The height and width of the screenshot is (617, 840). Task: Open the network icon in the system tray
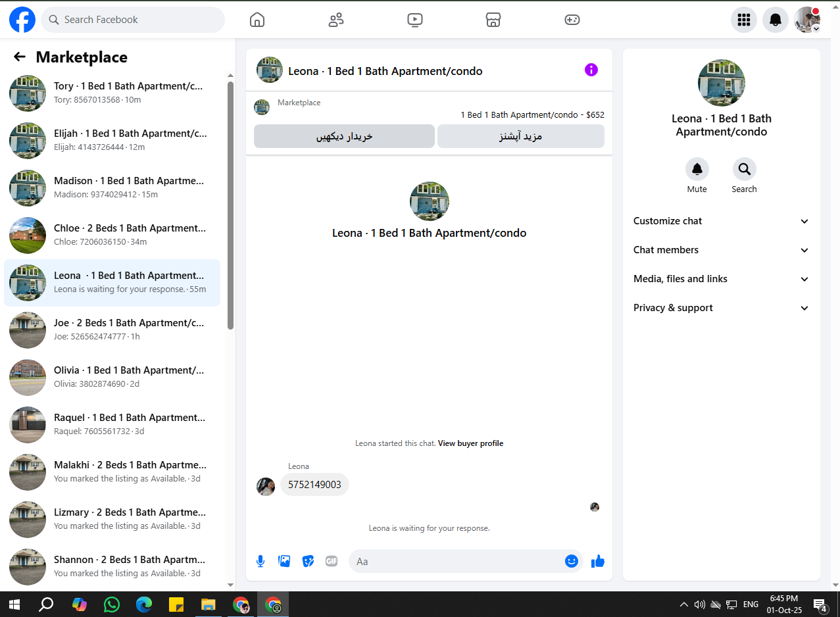click(x=731, y=605)
